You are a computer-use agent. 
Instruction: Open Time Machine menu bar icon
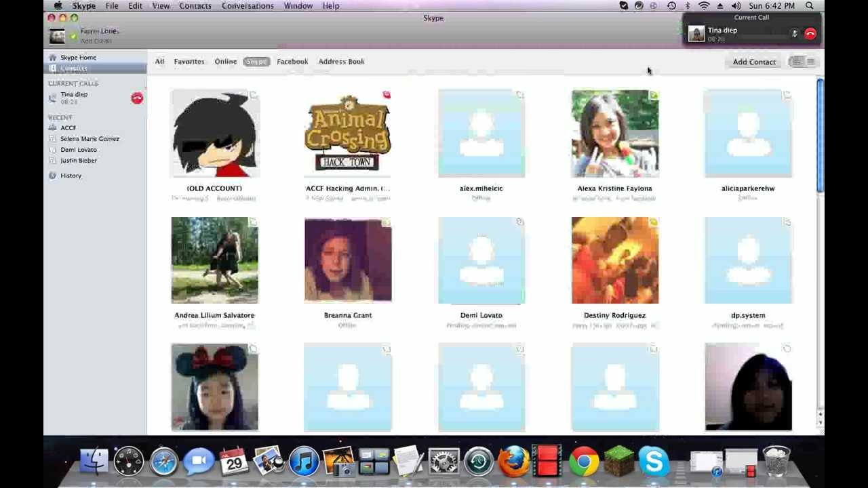coord(671,5)
